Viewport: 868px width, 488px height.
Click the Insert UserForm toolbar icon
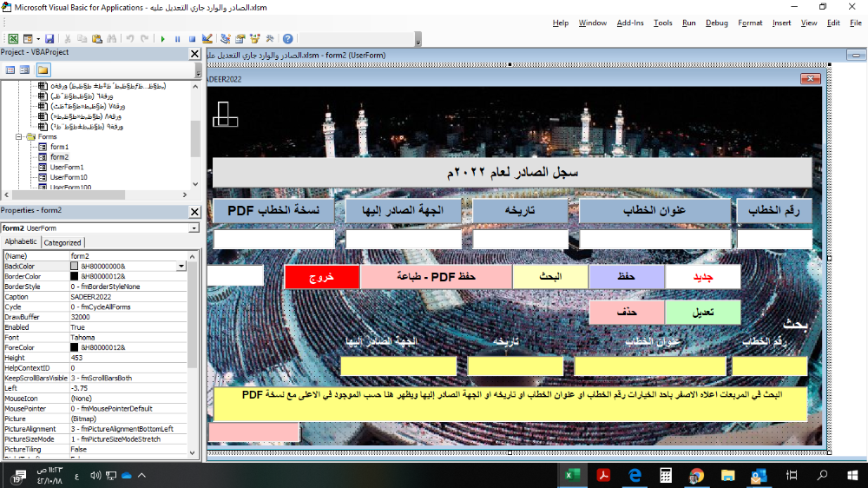[28, 39]
